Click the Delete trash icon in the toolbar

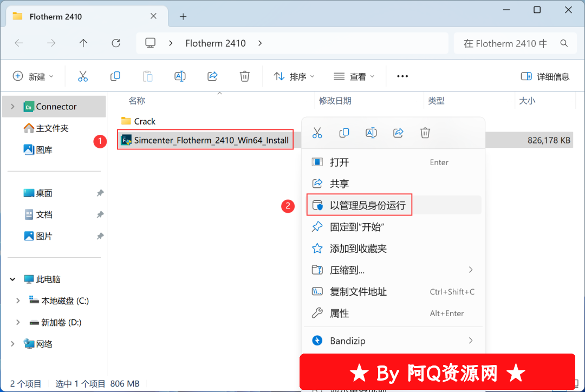(x=245, y=76)
